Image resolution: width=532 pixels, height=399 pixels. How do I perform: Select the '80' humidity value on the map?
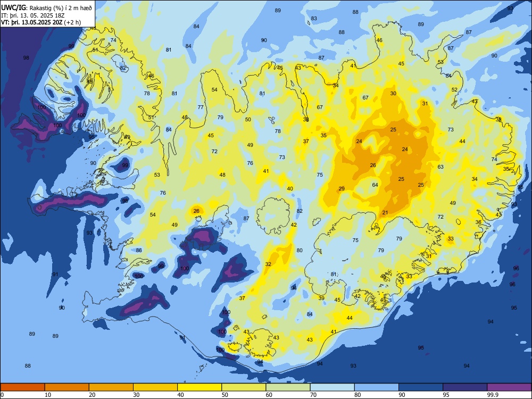[x=299, y=251]
